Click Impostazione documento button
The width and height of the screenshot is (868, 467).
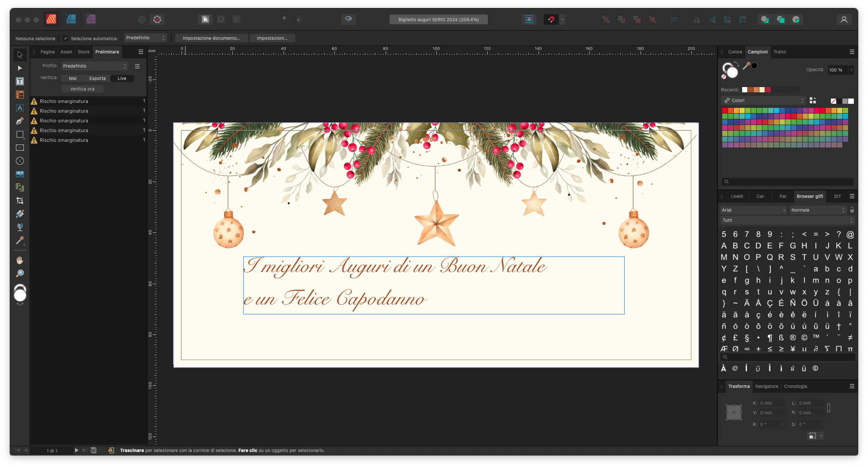tap(211, 38)
